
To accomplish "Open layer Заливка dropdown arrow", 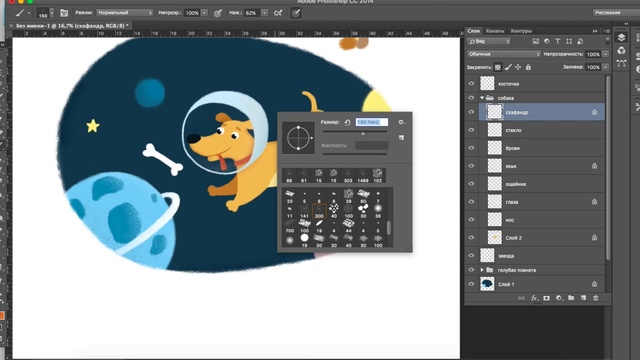I will coord(606,67).
